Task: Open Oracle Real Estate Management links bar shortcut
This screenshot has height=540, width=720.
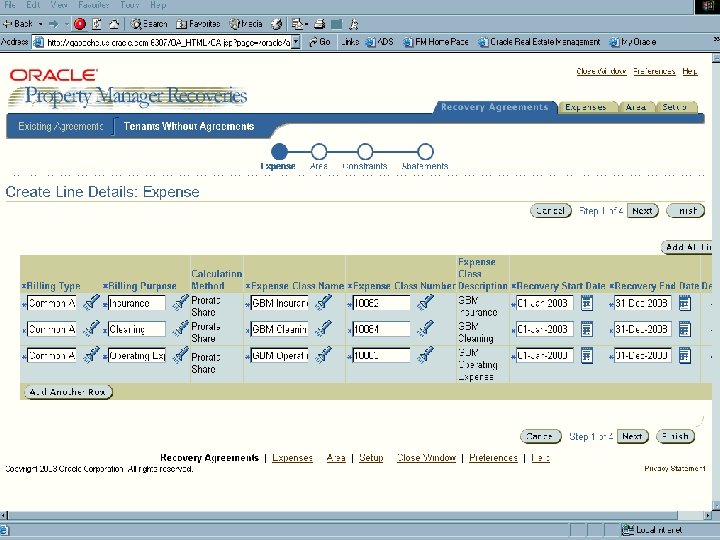Action: (x=539, y=42)
